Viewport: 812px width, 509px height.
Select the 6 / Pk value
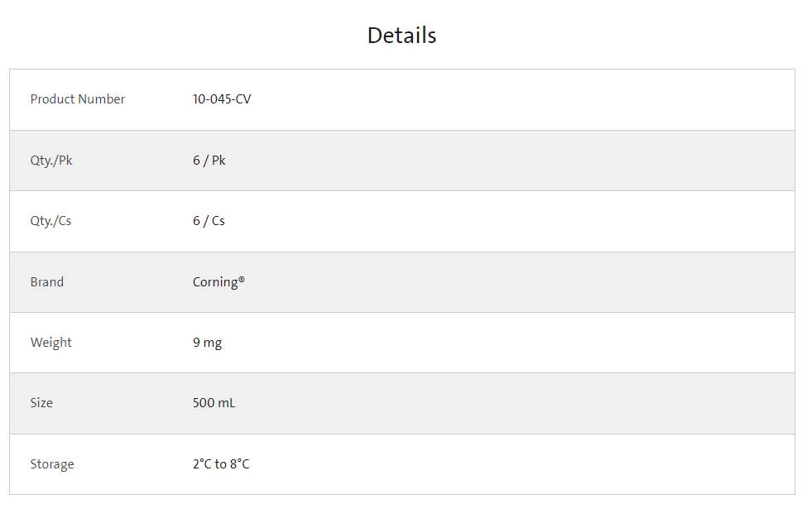[209, 161]
